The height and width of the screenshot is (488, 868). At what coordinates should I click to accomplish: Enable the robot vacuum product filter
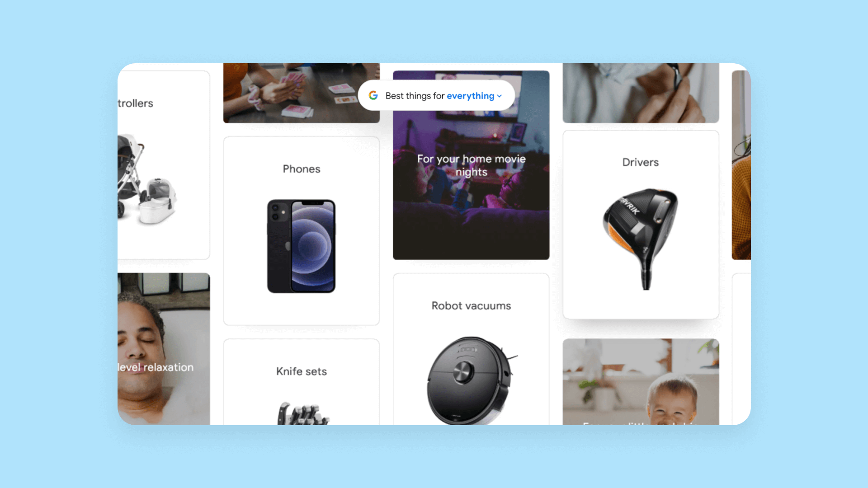coord(471,352)
